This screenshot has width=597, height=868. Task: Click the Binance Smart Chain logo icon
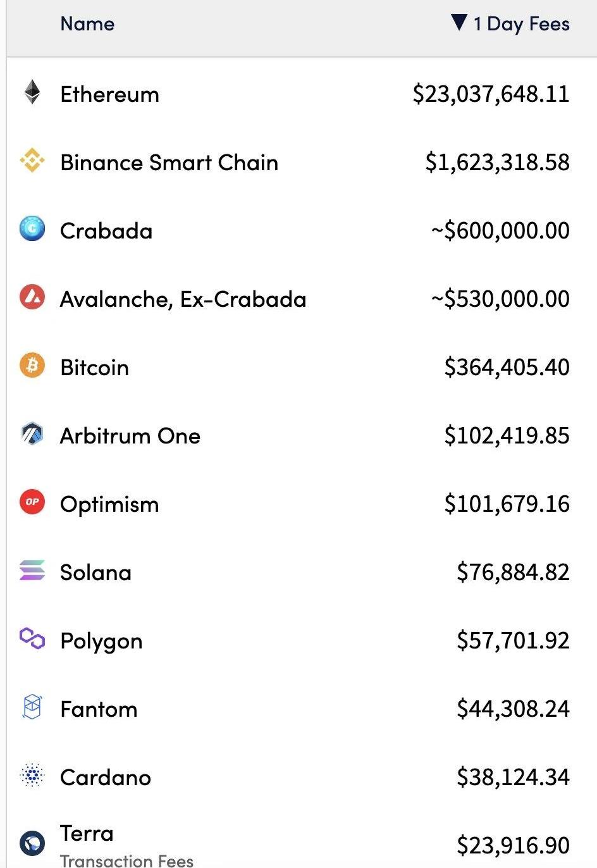[x=32, y=161]
